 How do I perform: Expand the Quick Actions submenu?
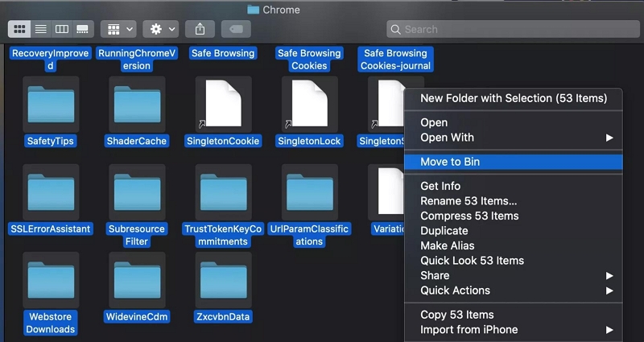coord(514,290)
